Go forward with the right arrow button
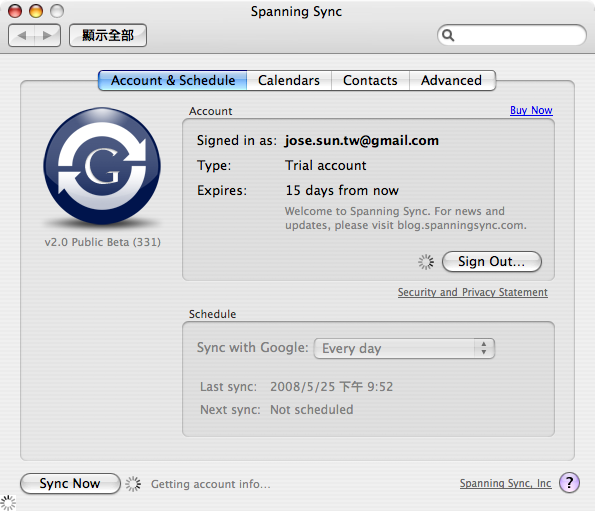This screenshot has height=511, width=595. pyautogui.click(x=47, y=35)
